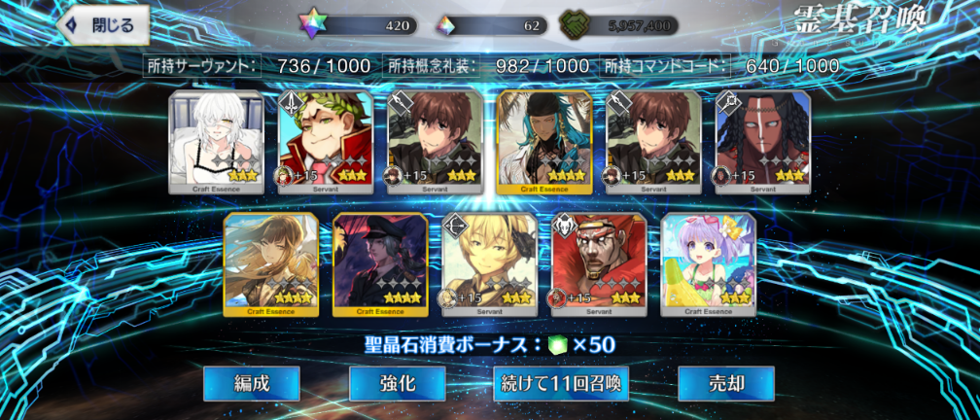Select the white-haired girl Craft Essence card

pos(217,142)
